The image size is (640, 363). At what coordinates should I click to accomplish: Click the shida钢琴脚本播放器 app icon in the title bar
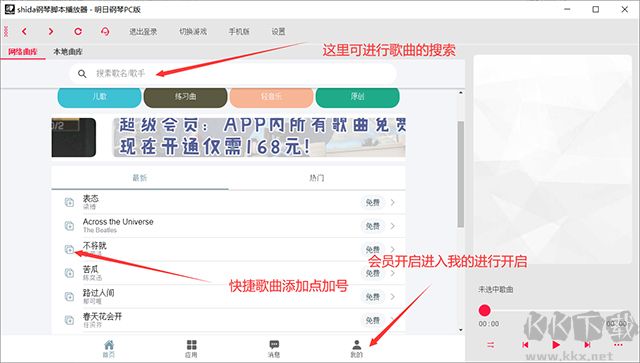pyautogui.click(x=9, y=9)
